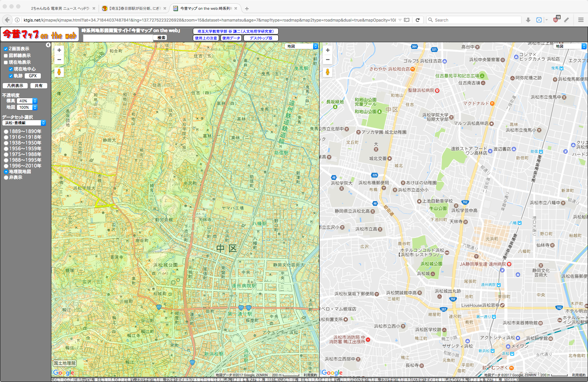The image size is (588, 382).
Task: Zoom in on the left historical map
Action: pyautogui.click(x=59, y=50)
